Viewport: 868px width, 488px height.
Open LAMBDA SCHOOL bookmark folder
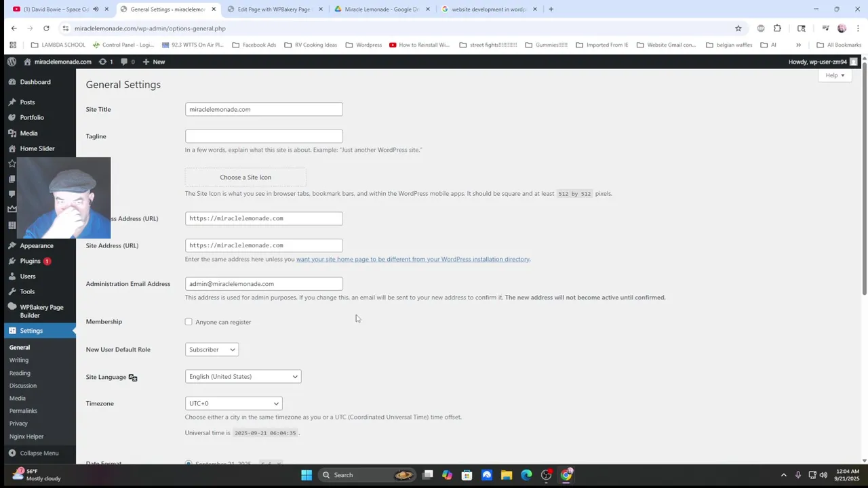[58, 45]
